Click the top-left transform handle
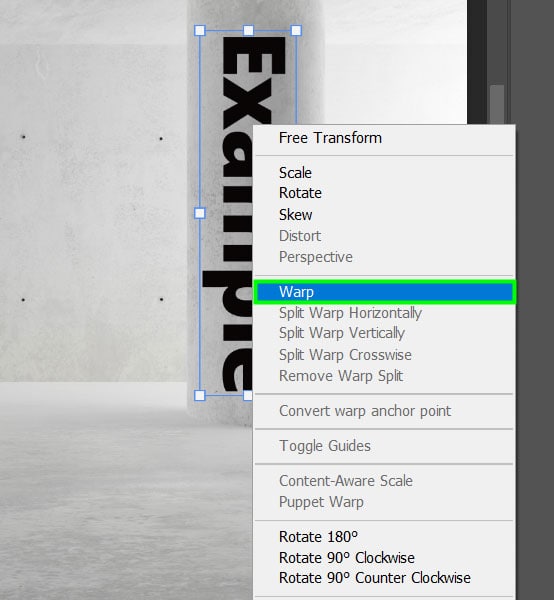Screen dimensions: 554x600 point(200,31)
